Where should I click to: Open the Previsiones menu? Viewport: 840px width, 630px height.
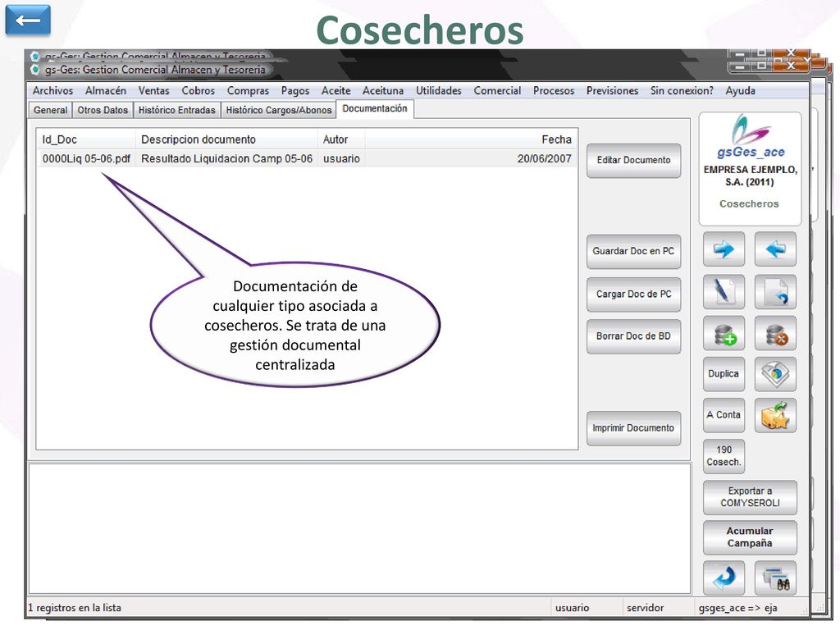(x=612, y=90)
